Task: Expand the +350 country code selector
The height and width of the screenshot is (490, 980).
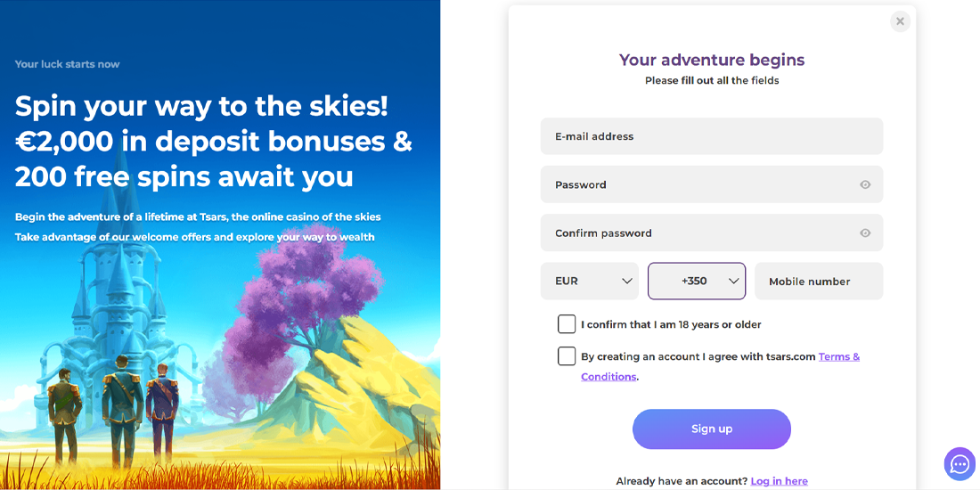Action: (697, 282)
